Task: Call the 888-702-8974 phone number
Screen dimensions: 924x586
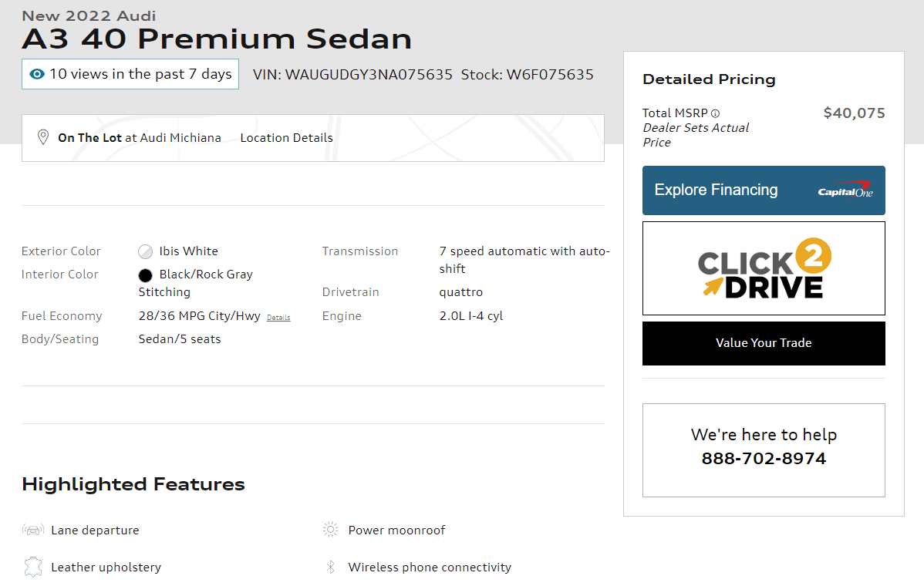Action: [764, 458]
